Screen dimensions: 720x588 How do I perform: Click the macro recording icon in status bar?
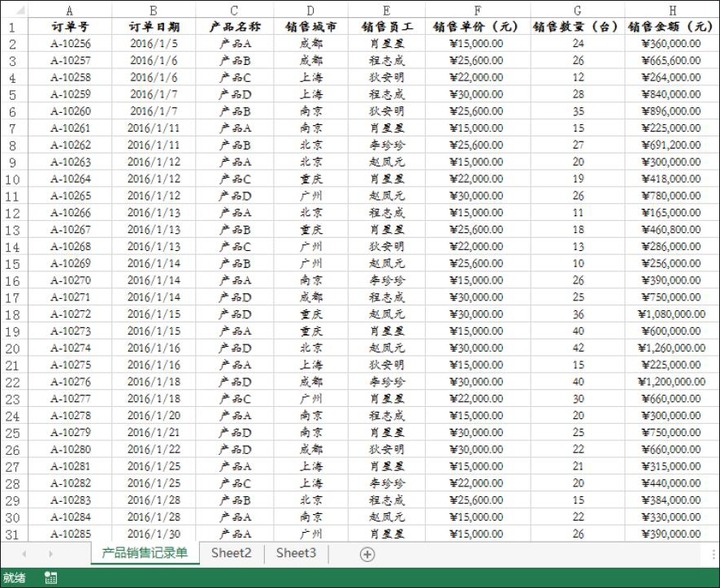pyautogui.click(x=50, y=577)
